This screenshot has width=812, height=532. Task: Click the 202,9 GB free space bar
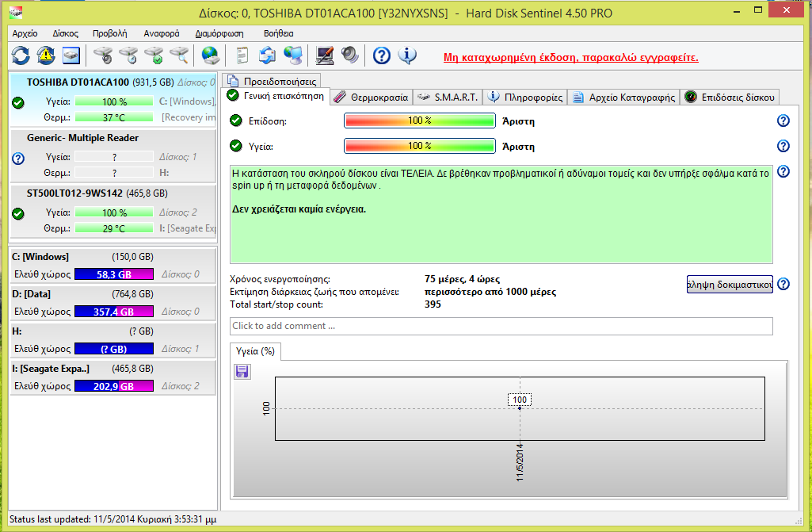(114, 386)
